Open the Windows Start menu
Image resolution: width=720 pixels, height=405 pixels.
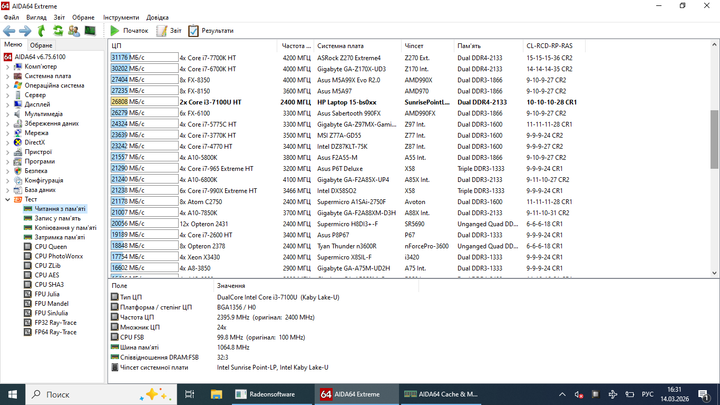pos(12,394)
